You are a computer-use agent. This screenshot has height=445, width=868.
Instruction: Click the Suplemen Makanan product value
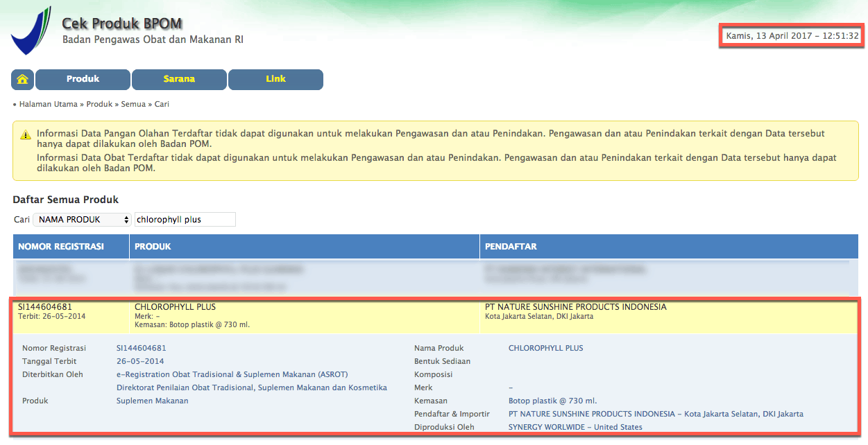click(152, 401)
